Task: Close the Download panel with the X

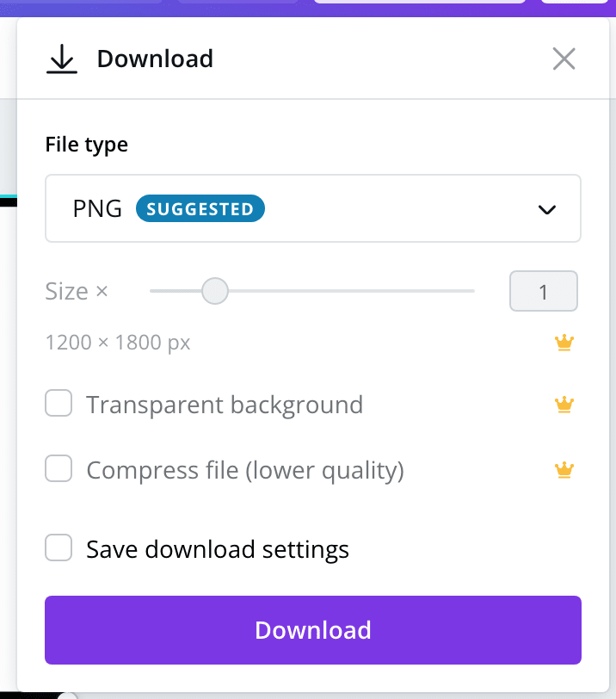Action: coord(564,59)
